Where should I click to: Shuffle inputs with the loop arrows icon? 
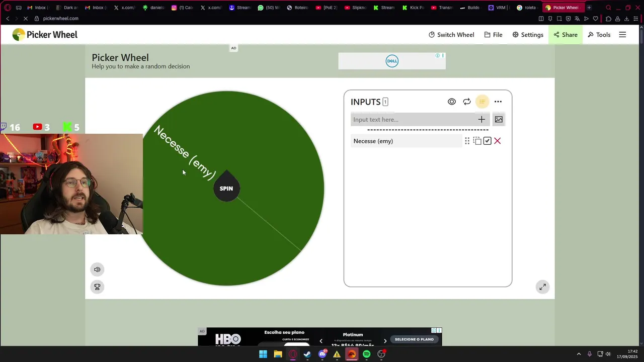(467, 102)
